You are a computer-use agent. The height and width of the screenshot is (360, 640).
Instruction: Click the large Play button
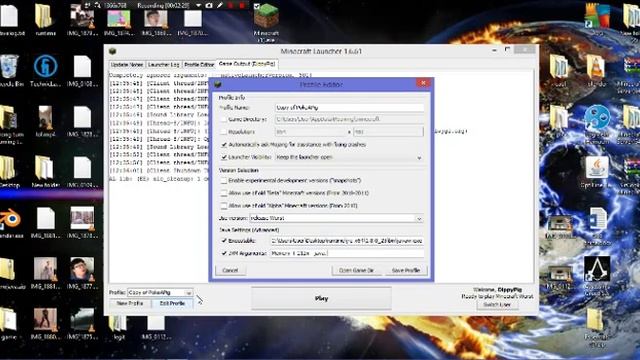[x=321, y=298]
